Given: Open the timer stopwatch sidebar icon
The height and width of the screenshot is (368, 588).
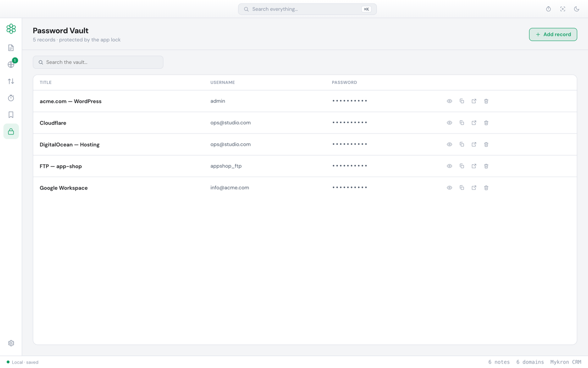Looking at the screenshot, I should 11,98.
